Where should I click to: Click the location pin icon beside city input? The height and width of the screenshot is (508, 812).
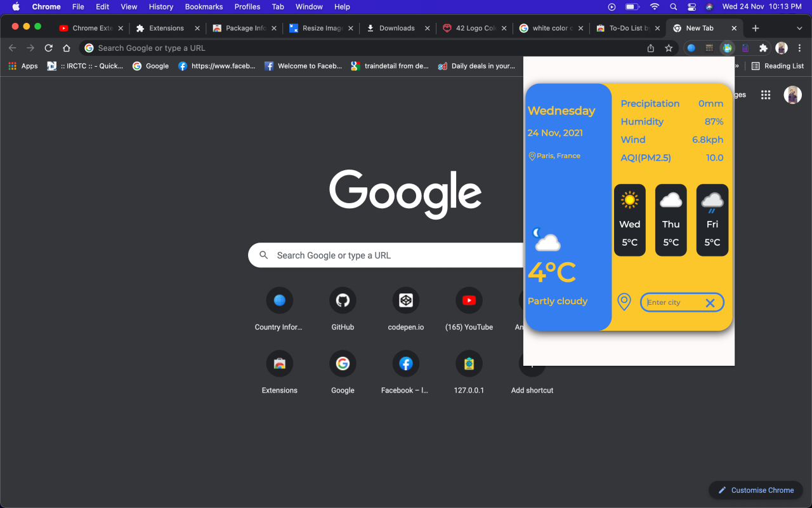point(624,302)
